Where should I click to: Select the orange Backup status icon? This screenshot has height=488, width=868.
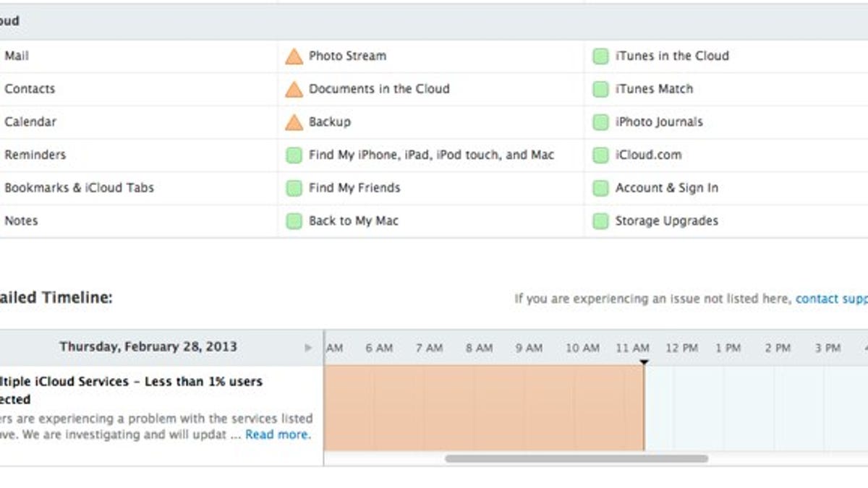point(294,121)
